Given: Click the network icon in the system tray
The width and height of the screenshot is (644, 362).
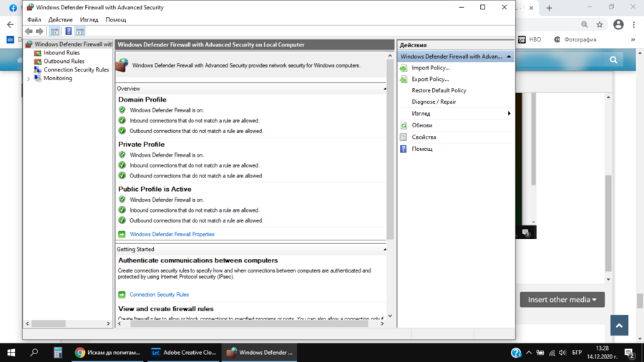Looking at the screenshot, I should (x=552, y=353).
